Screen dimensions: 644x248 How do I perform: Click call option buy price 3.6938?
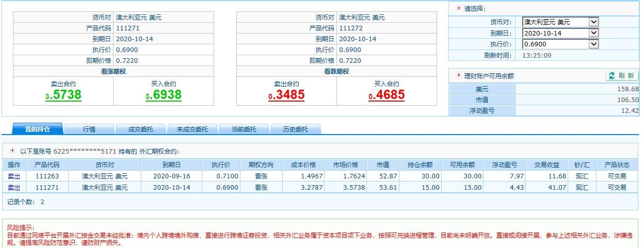coord(163,95)
